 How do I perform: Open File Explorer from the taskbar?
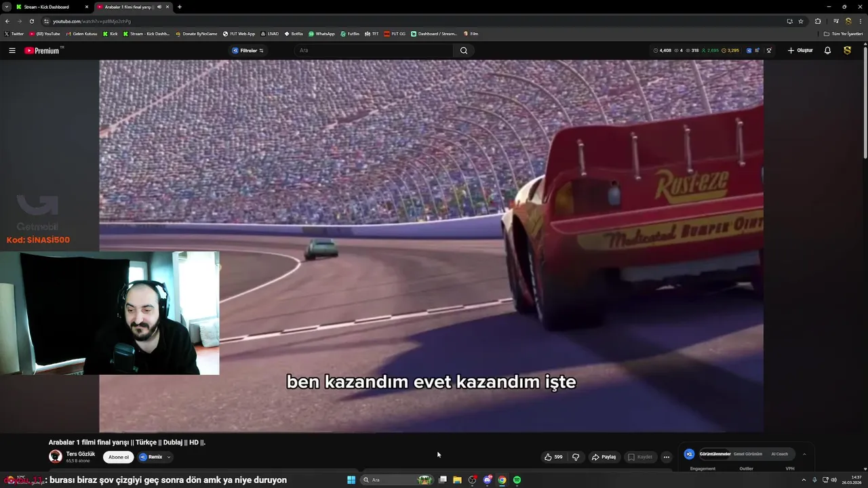click(x=457, y=480)
